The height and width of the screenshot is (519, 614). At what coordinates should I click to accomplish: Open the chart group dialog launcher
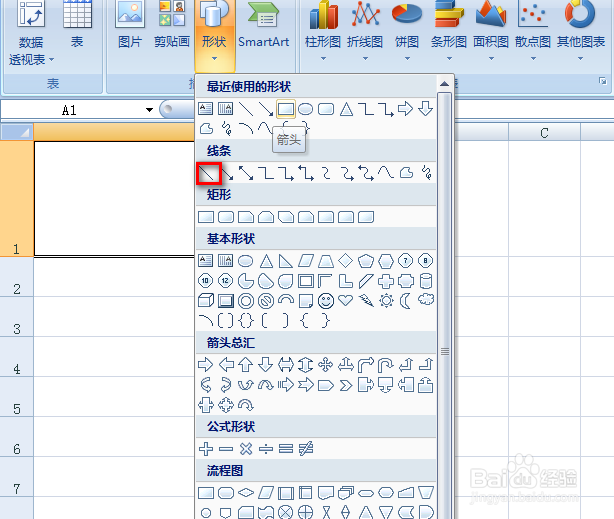click(602, 81)
